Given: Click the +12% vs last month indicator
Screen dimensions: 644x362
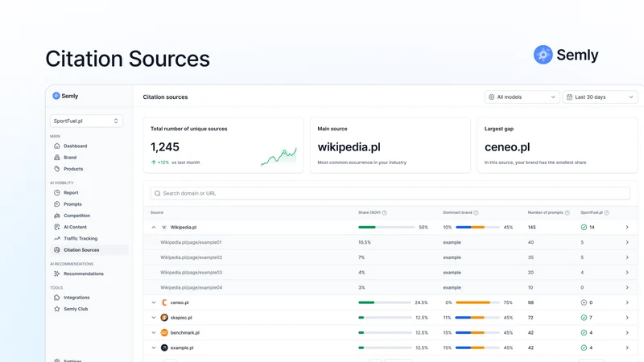Looking at the screenshot, I should [x=175, y=162].
